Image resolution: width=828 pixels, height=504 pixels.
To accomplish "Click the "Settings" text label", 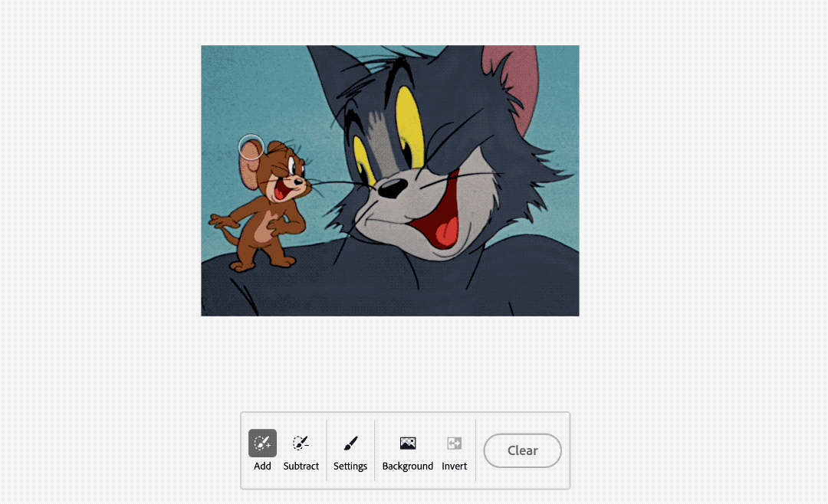I will pyautogui.click(x=350, y=466).
